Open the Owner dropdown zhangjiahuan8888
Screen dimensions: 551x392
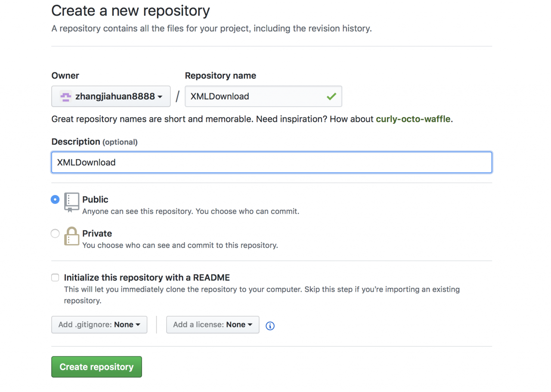(111, 96)
